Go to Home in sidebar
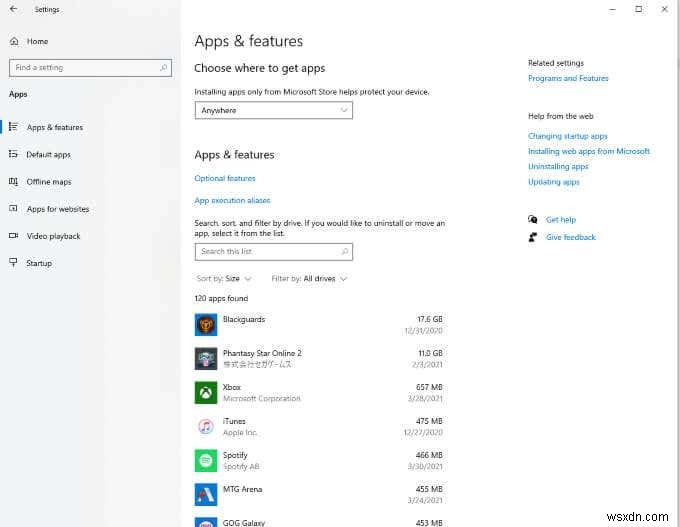 pyautogui.click(x=37, y=41)
